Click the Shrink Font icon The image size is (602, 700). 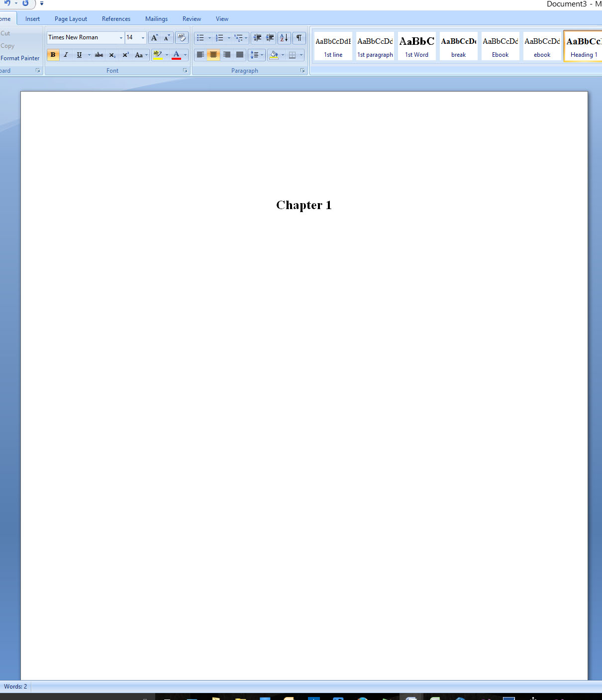point(167,38)
